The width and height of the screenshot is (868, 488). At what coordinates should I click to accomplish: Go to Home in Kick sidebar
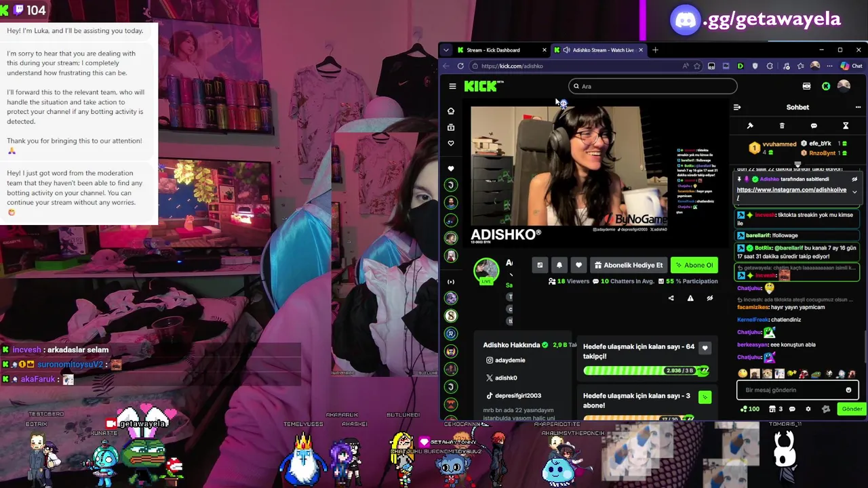pyautogui.click(x=451, y=111)
